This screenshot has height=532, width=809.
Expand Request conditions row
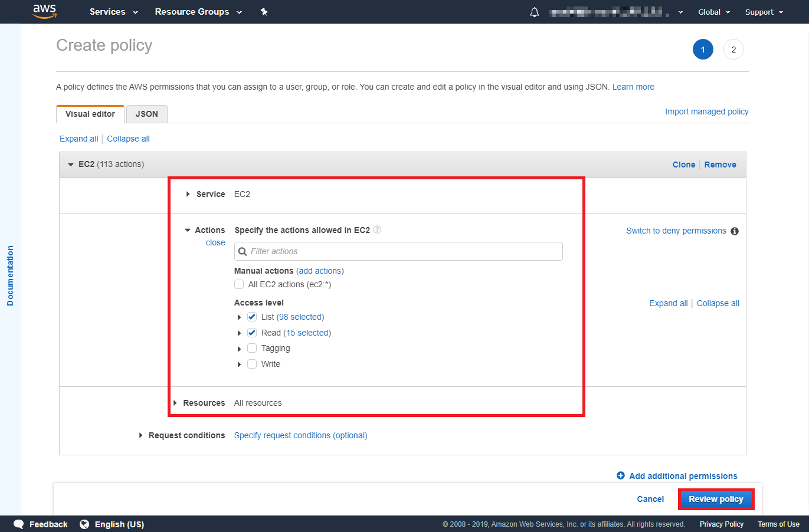tap(140, 435)
